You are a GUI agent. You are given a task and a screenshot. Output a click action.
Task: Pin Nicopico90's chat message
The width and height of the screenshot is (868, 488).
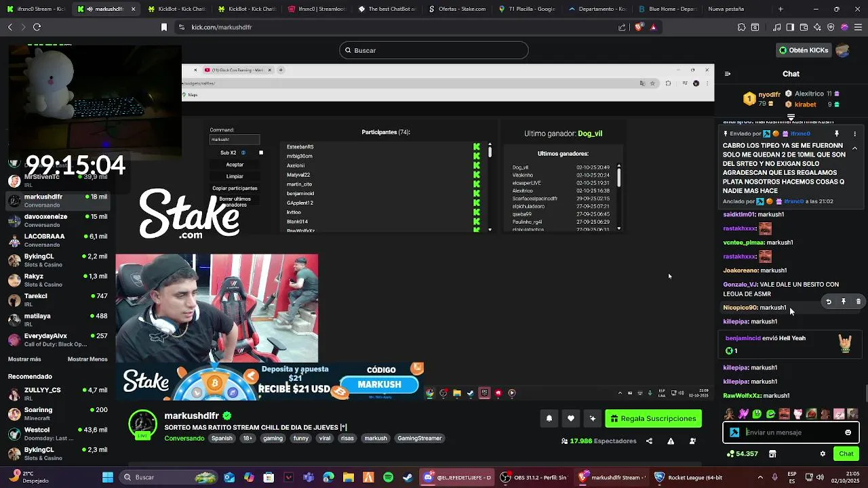(844, 302)
